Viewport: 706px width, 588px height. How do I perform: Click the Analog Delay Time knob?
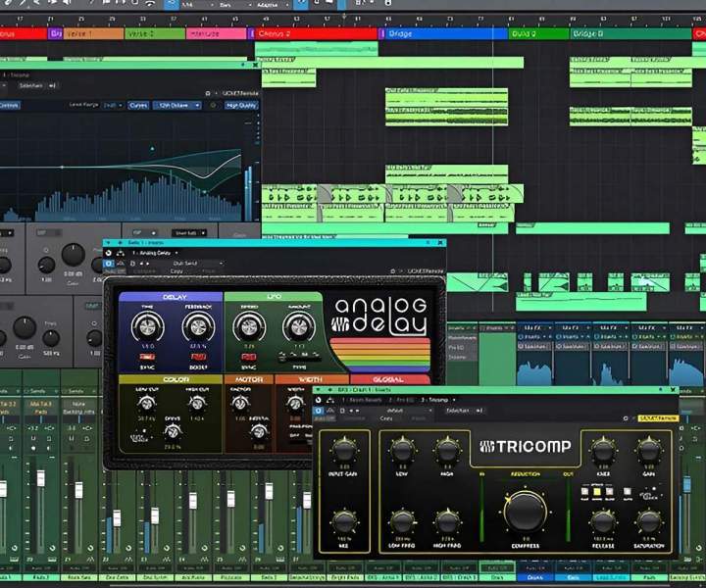(147, 327)
